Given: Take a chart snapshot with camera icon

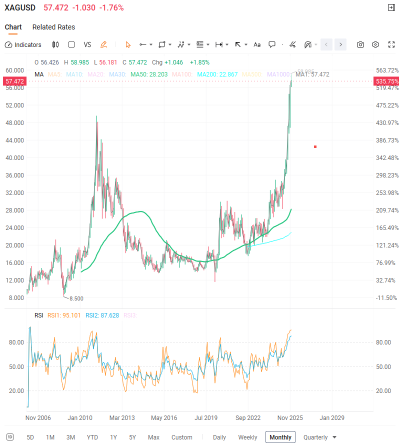Looking at the screenshot, I should 360,45.
